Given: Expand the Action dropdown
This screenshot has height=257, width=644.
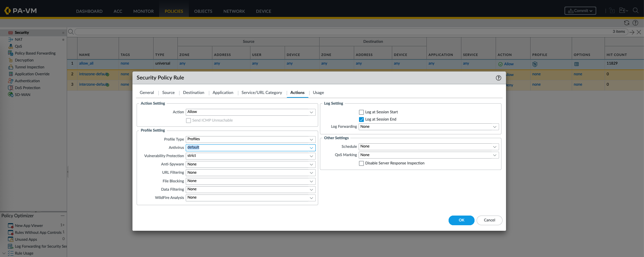Looking at the screenshot, I should (x=251, y=112).
